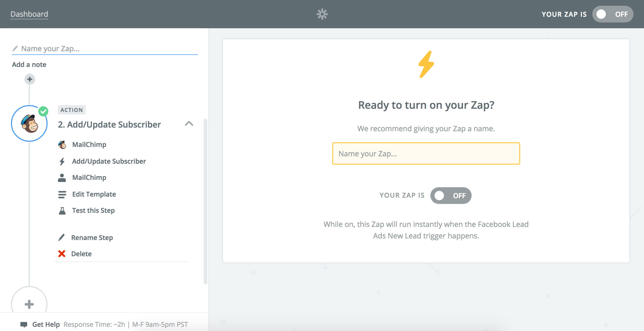Image resolution: width=644 pixels, height=331 pixels.
Task: Go to Dashboard link
Action: point(29,14)
